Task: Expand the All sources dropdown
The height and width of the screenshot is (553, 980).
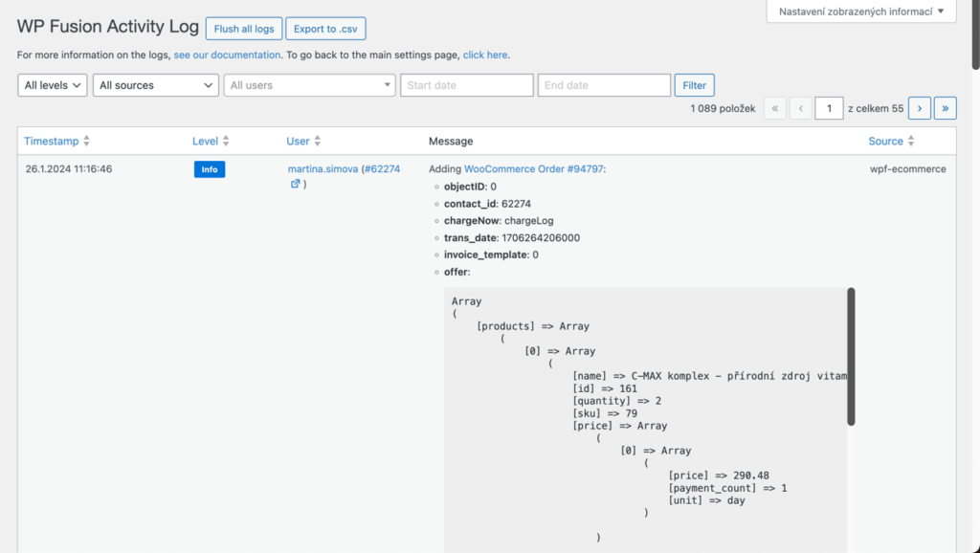Action: click(156, 85)
